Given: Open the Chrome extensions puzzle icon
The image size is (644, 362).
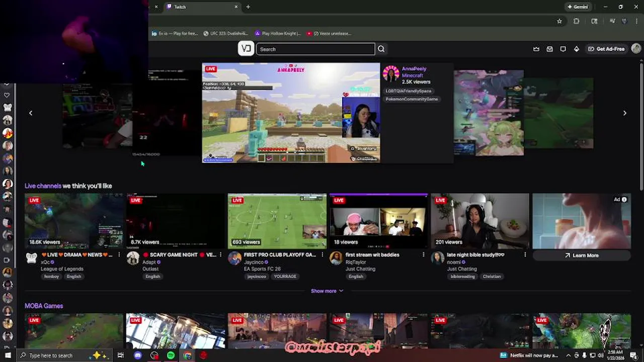Looking at the screenshot, I should [577, 21].
